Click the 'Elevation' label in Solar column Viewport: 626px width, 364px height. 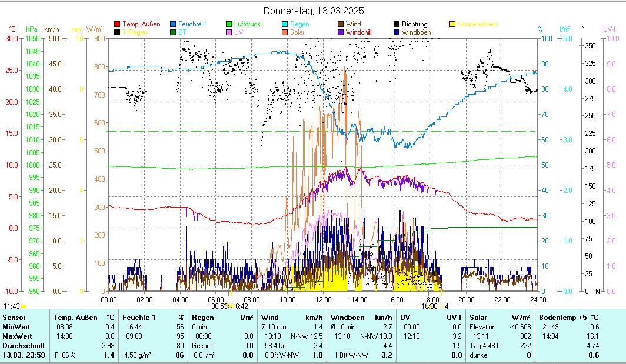coord(482,327)
